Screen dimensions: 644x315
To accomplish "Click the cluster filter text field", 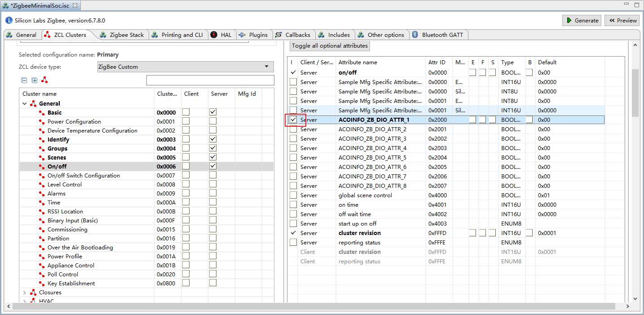I will coord(210,80).
